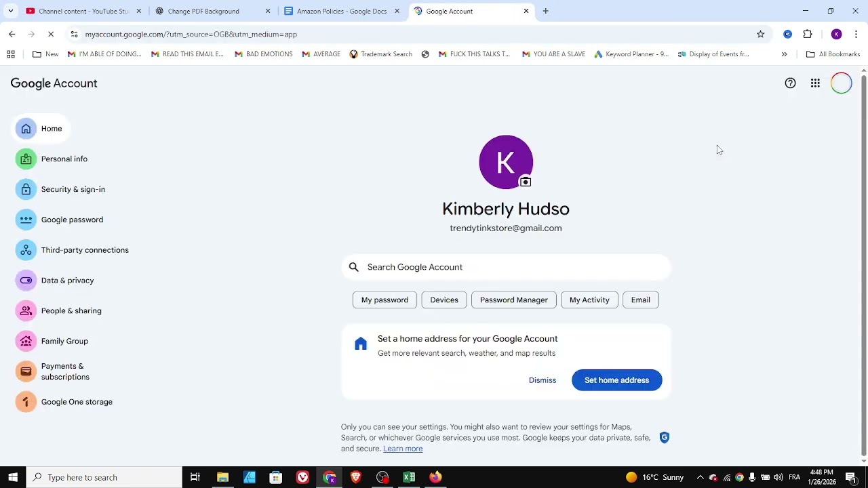The width and height of the screenshot is (868, 488).
Task: Click the magnifier icon in account search
Action: click(353, 267)
